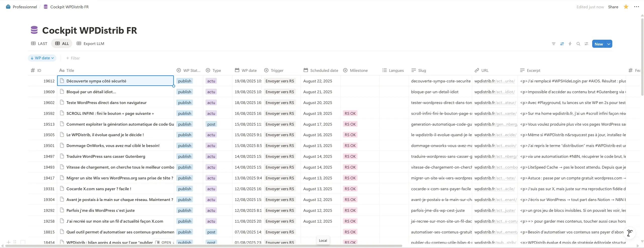Click the blue New button
The width and height of the screenshot is (644, 248).
click(x=599, y=44)
